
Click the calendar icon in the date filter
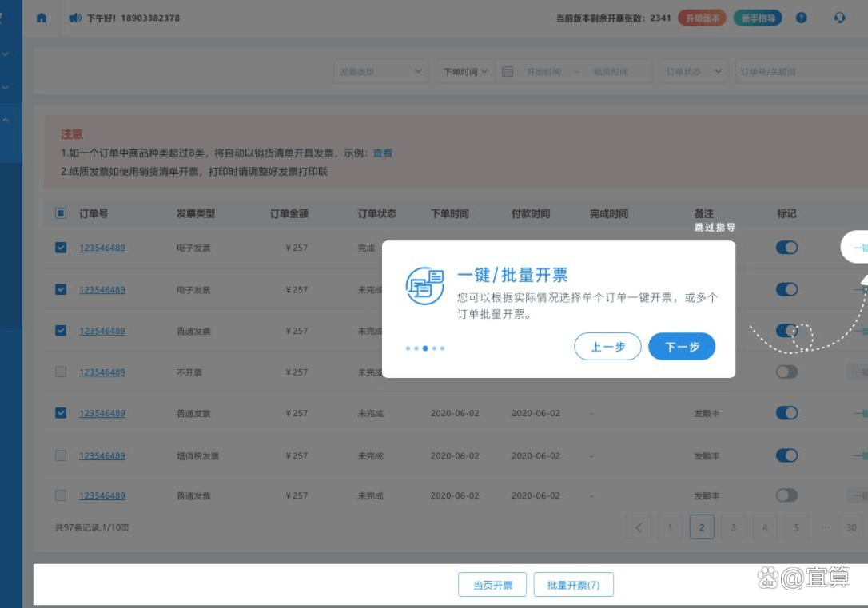click(x=508, y=71)
